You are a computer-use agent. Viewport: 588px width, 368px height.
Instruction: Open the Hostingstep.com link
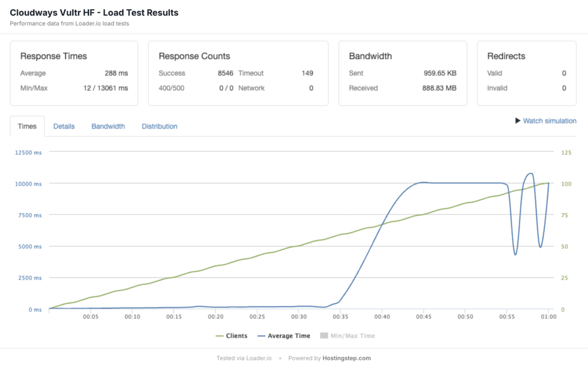pos(346,358)
